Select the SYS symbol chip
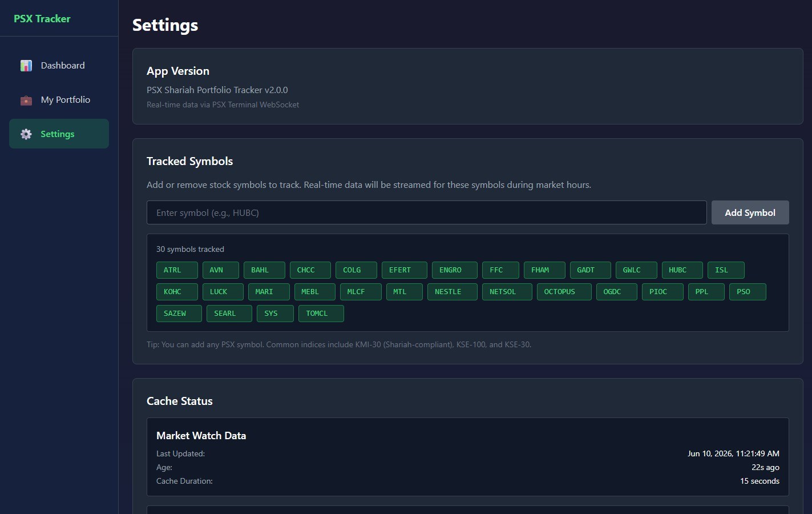 (275, 314)
